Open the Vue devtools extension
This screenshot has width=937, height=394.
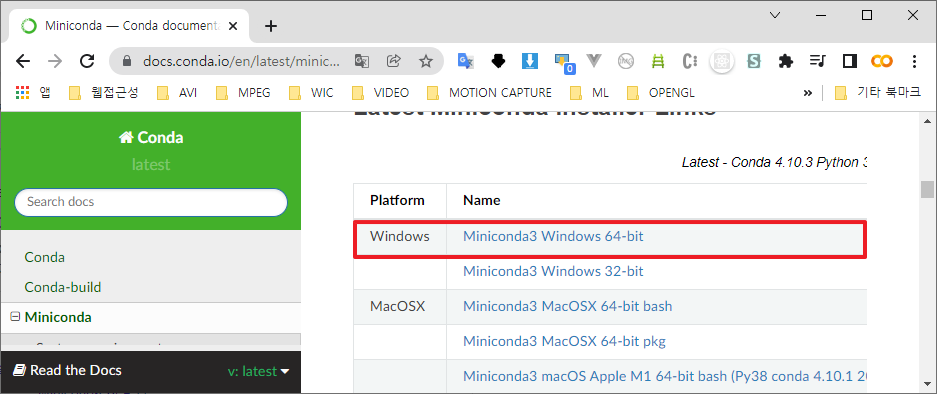tap(594, 61)
